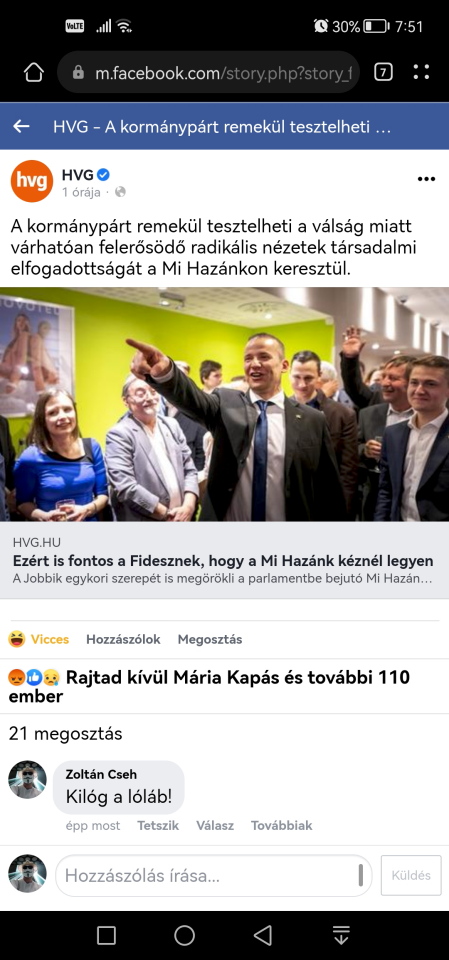Open the HVG profile picture
This screenshot has width=449, height=960.
32,181
